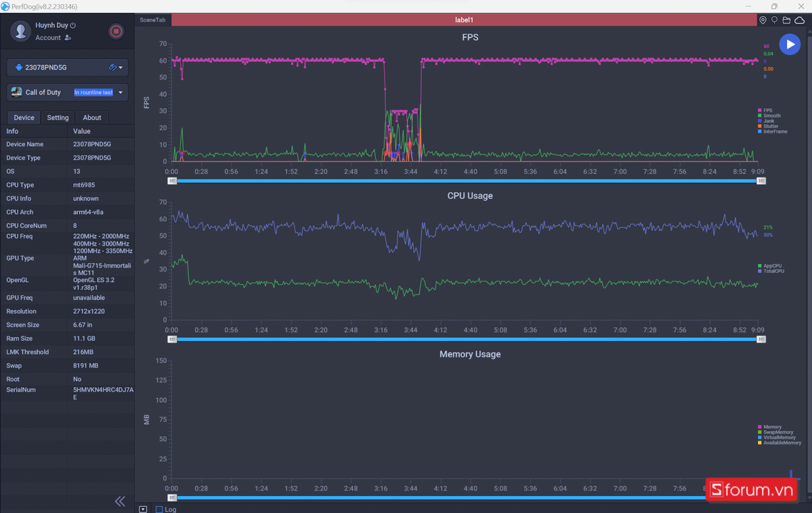Viewport: 812px width, 513px height.
Task: Click the SceneTab button
Action: point(152,20)
